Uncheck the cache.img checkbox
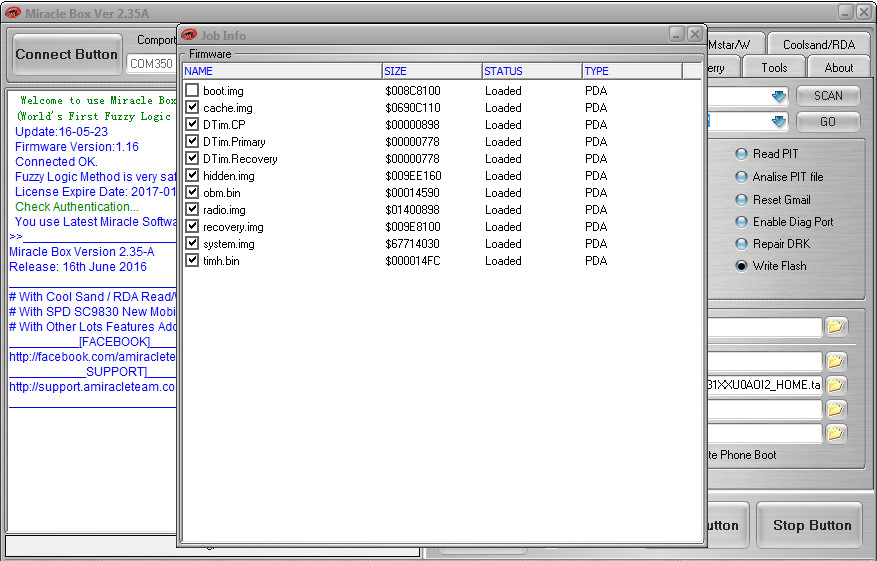Image resolution: width=877 pixels, height=561 pixels. (x=192, y=107)
